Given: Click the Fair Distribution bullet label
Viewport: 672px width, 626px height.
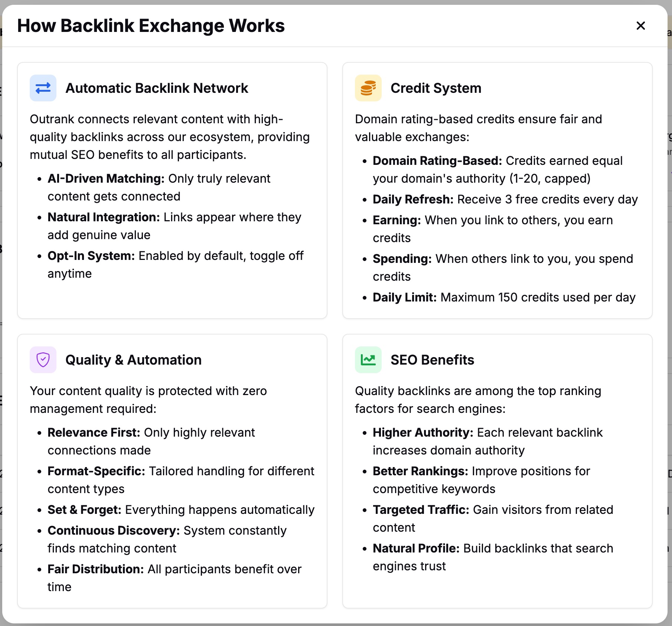Looking at the screenshot, I should coord(95,569).
